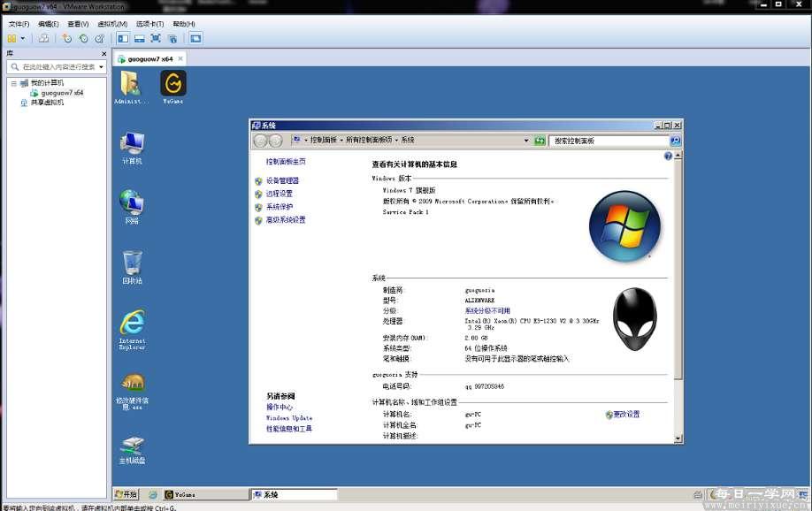Viewport: 812px width, 511px height.
Task: Click the 开始 Start button in guest taskbar
Action: pos(126,494)
